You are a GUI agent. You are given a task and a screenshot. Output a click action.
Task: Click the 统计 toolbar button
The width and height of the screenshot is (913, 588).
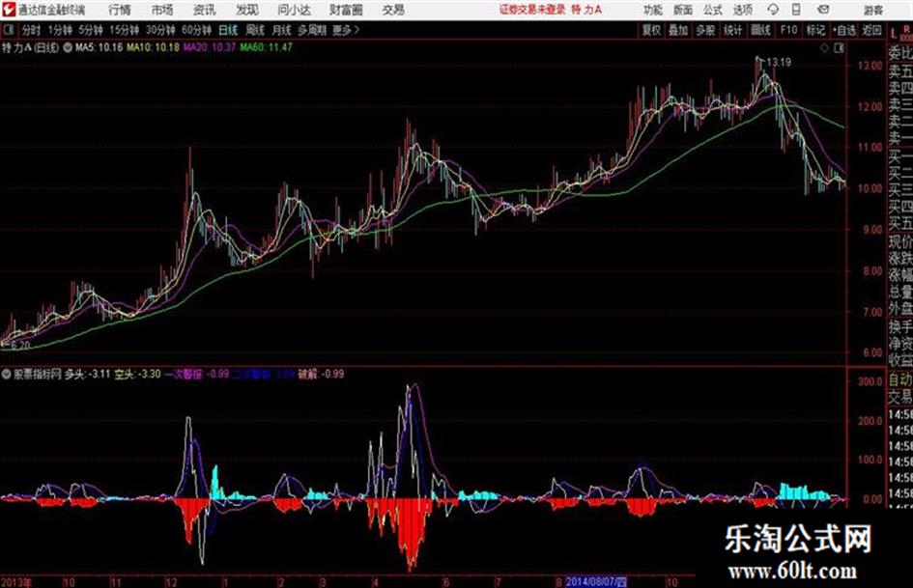(x=733, y=30)
